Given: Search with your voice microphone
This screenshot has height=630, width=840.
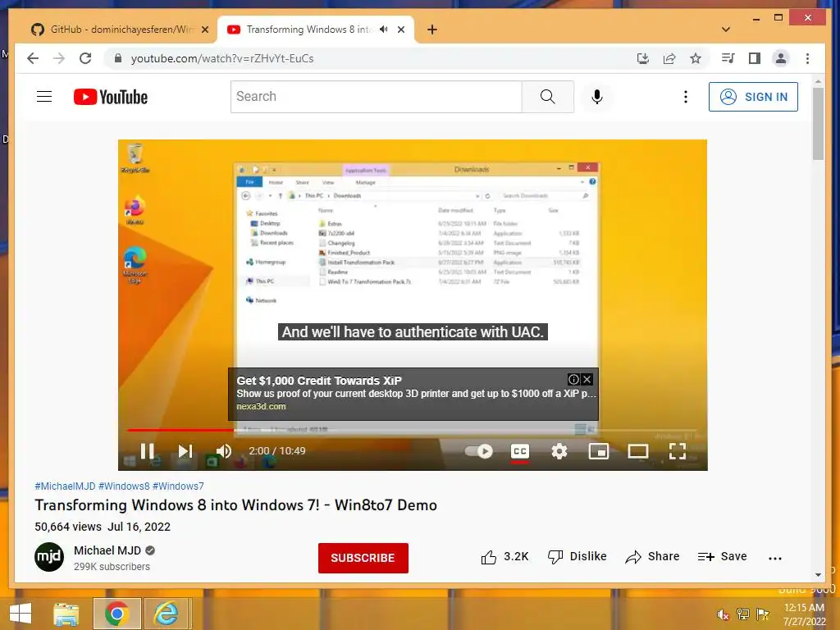Looking at the screenshot, I should click(597, 97).
